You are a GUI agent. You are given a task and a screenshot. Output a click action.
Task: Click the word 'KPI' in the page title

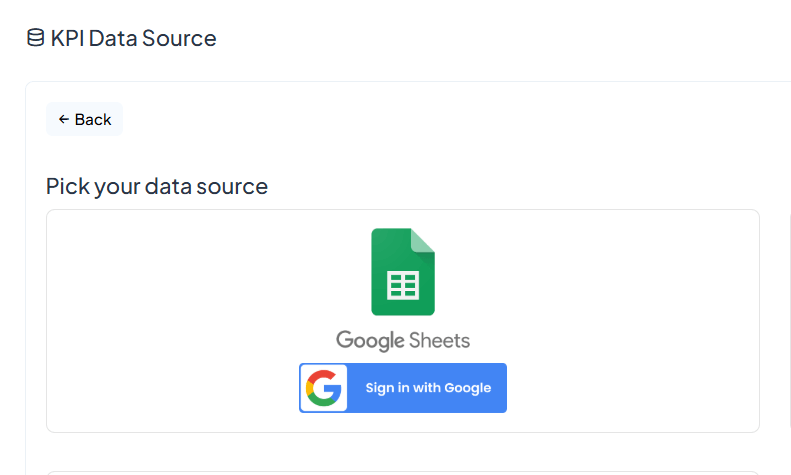click(67, 38)
